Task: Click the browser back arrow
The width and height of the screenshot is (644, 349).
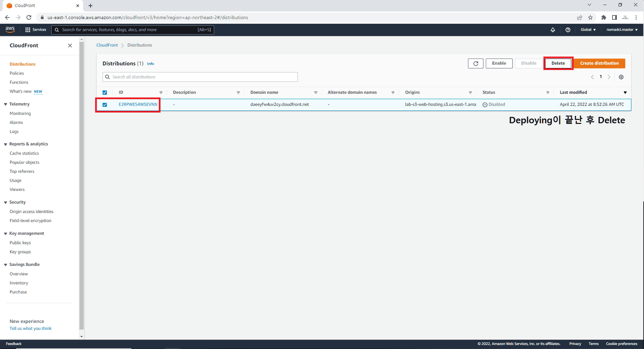Action: pyautogui.click(x=7, y=17)
